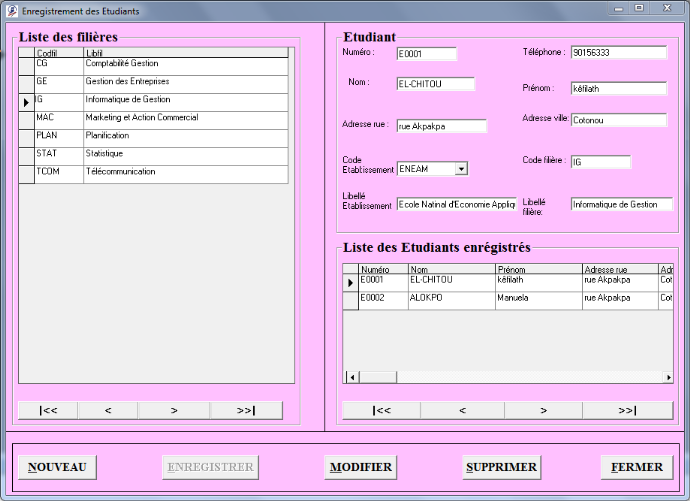Viewport: 690px width, 501px height.
Task: Go to previous filière with < button
Action: point(108,410)
